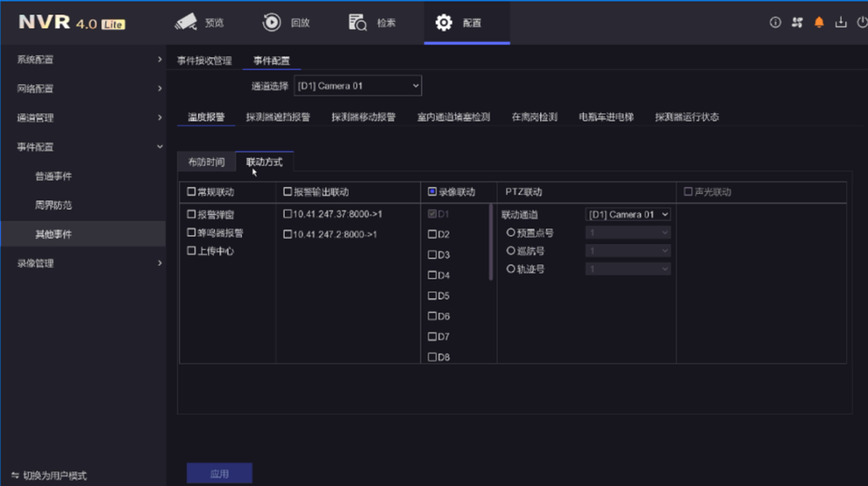Click the 配置 gear icon
This screenshot has height=486, width=868.
(x=444, y=22)
